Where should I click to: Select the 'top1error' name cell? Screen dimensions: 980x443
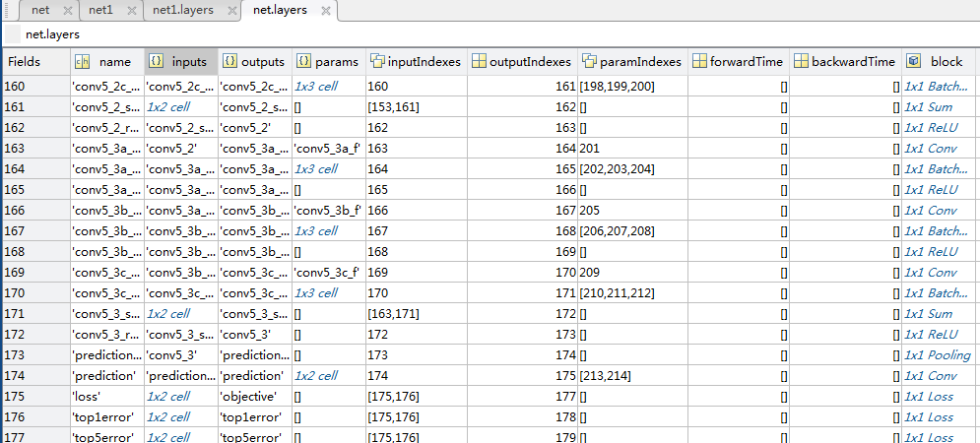click(x=107, y=416)
